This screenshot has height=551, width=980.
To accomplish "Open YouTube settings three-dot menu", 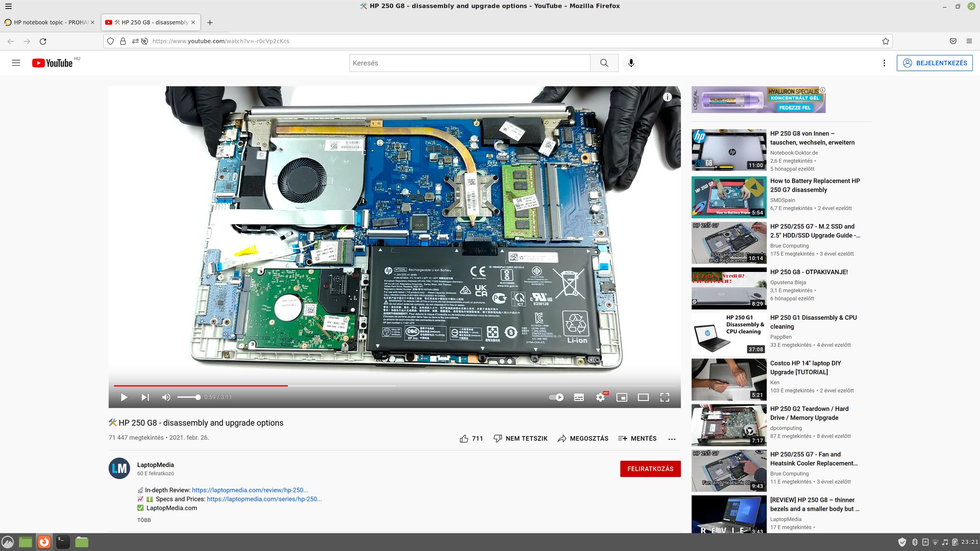I will [x=884, y=63].
